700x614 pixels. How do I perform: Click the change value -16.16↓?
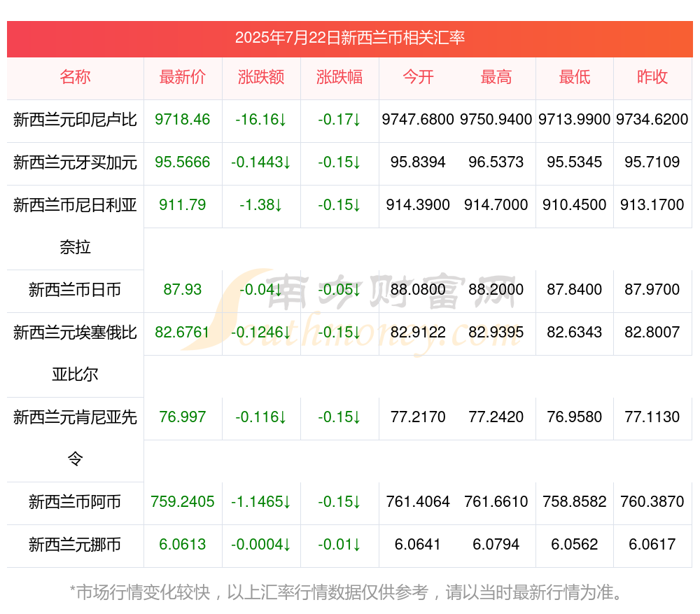[261, 120]
